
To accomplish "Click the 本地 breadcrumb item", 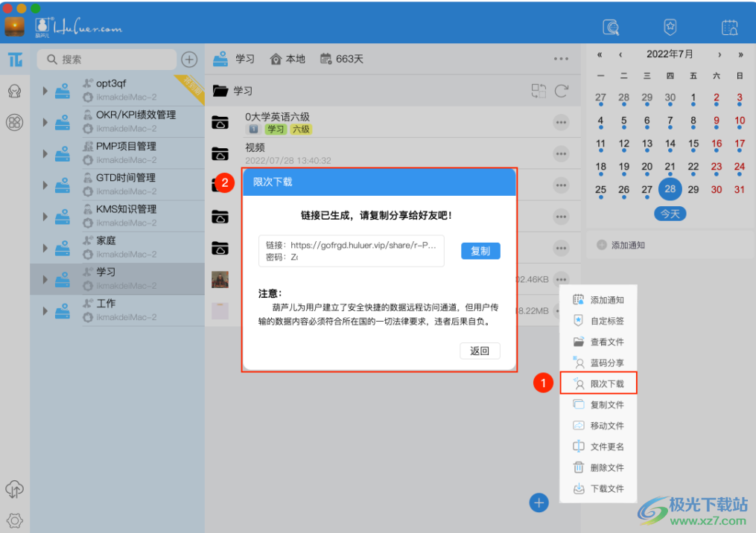I will 288,59.
